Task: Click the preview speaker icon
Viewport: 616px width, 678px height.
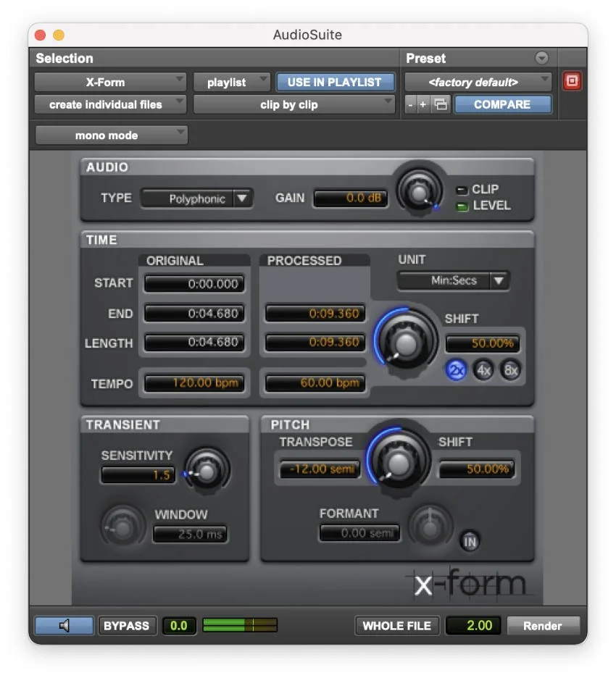Action: point(64,625)
